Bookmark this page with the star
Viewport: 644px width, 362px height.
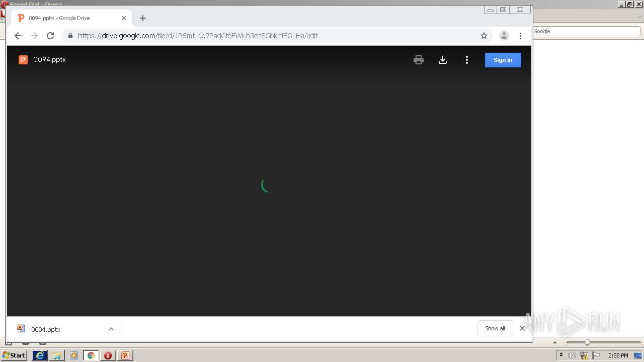484,36
